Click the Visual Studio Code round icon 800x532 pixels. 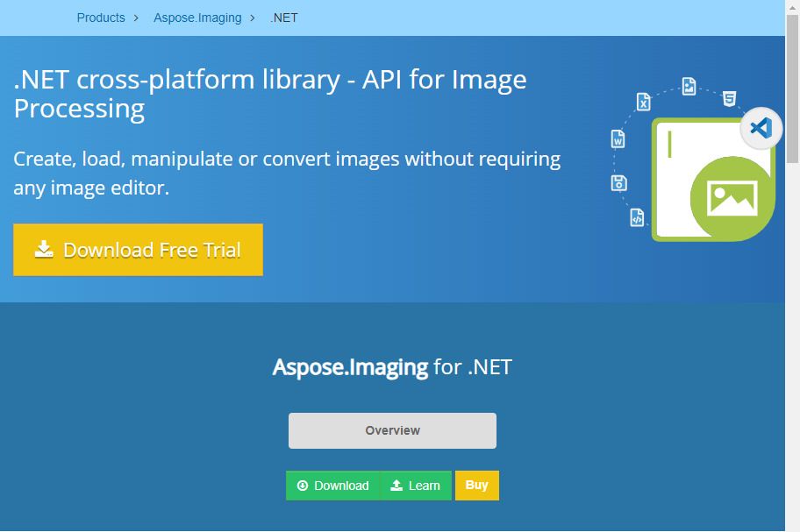(761, 128)
